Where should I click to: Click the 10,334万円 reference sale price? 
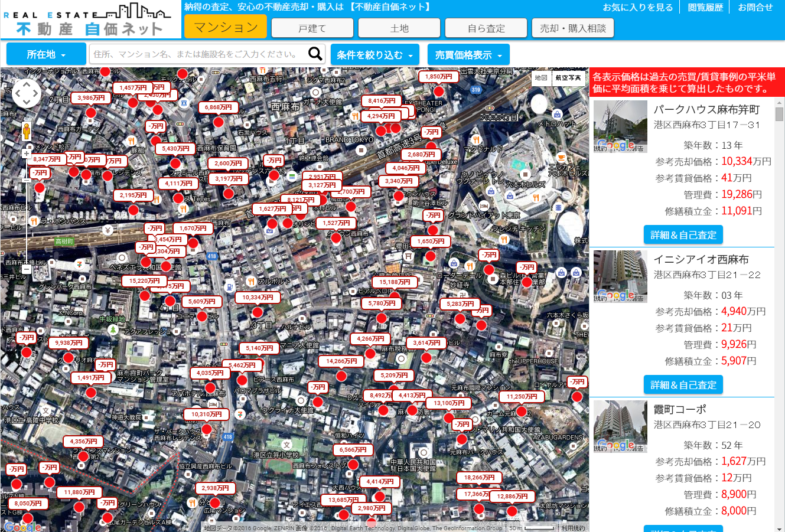coord(746,161)
